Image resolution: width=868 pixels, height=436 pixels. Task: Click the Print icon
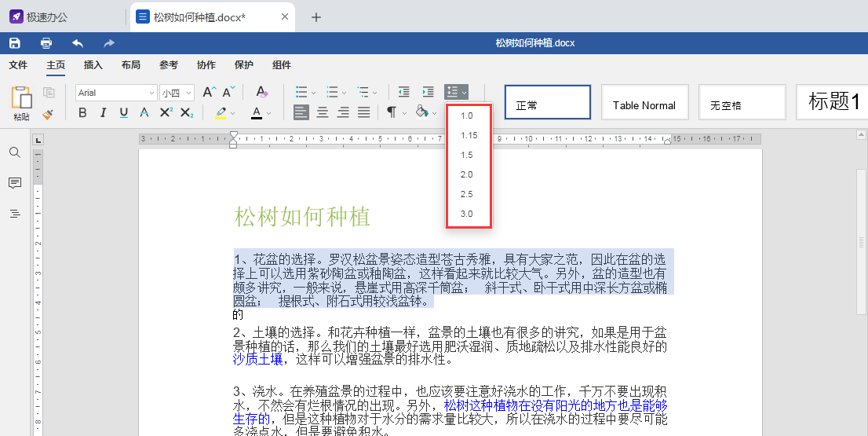[46, 42]
